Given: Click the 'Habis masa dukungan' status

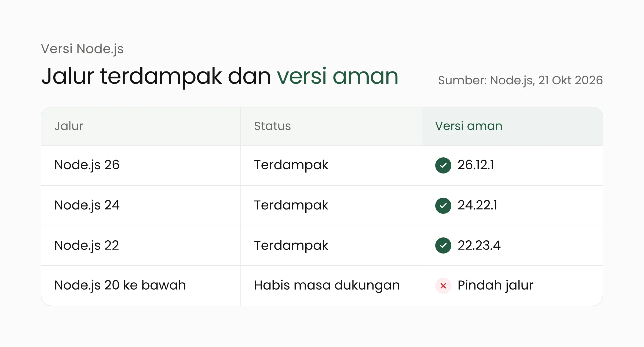Looking at the screenshot, I should [x=327, y=285].
